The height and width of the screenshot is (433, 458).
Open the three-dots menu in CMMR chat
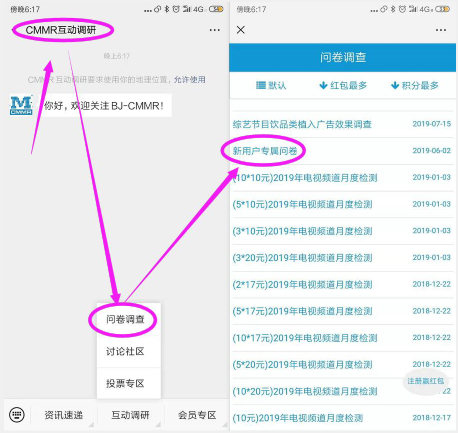pos(215,30)
